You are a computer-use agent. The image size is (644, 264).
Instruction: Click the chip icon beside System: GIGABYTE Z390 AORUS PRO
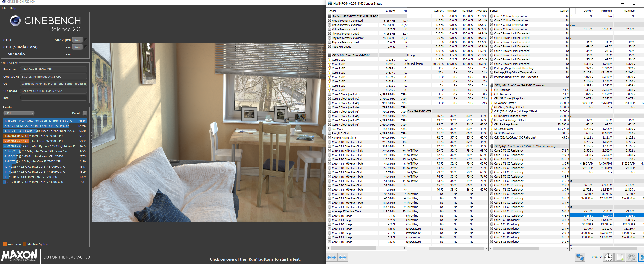pyautogui.click(x=330, y=16)
